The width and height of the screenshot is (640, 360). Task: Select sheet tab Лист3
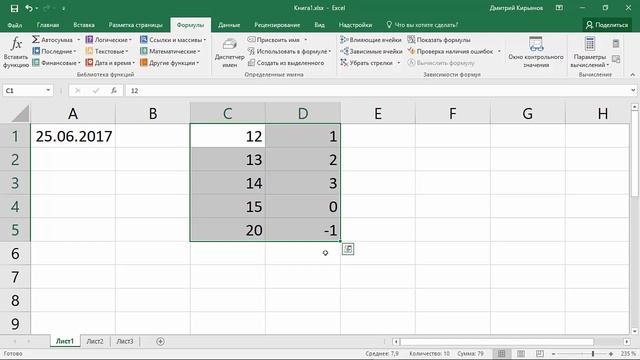[x=125, y=341]
